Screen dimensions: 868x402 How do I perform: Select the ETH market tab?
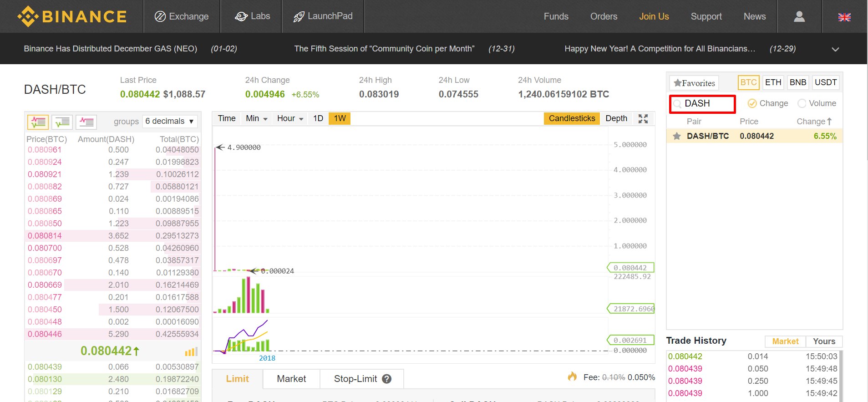[x=773, y=82]
